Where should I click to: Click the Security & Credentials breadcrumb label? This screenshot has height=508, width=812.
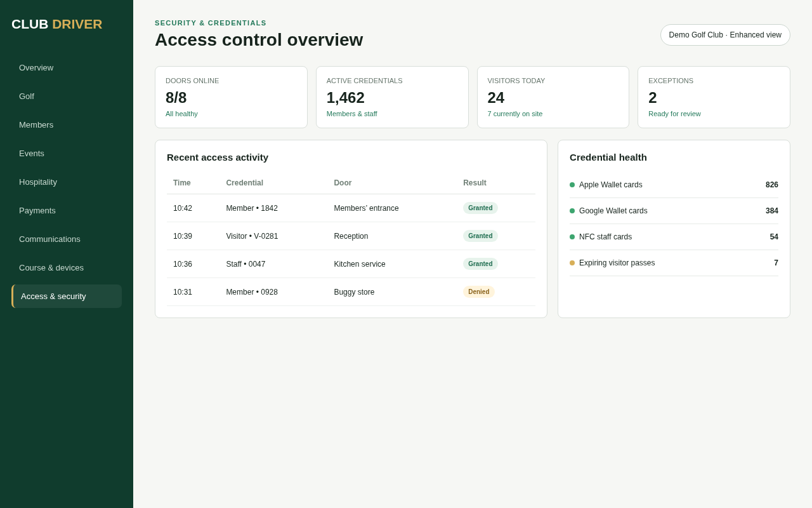click(x=211, y=23)
